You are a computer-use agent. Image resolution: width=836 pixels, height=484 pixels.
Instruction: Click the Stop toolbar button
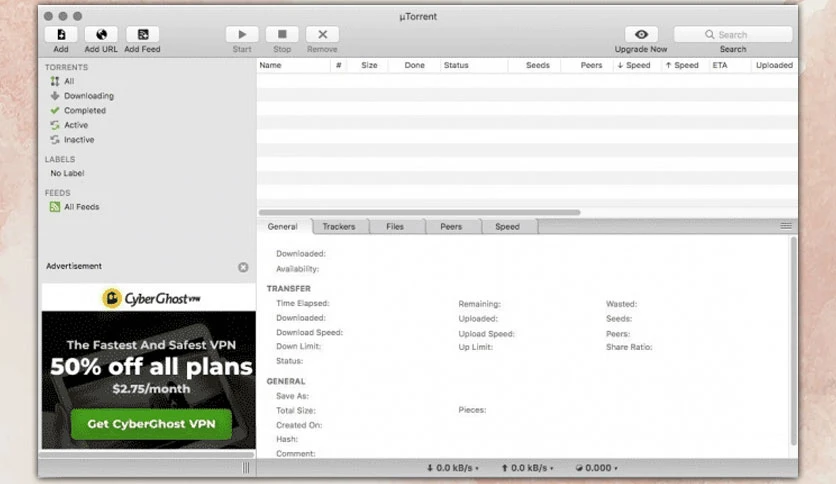(x=282, y=35)
